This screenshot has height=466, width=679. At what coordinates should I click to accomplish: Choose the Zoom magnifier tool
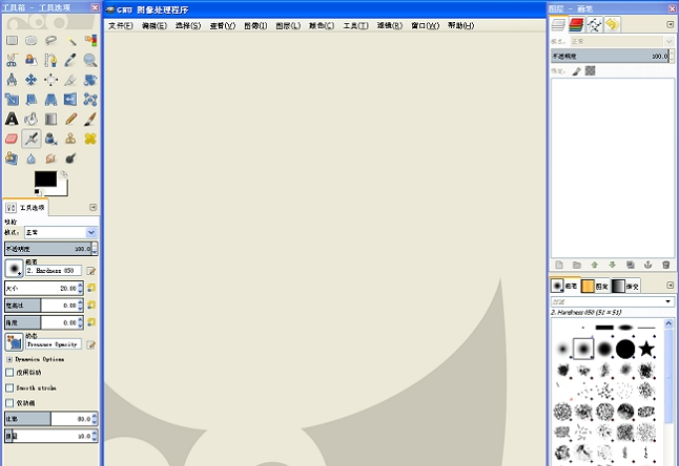pos(91,60)
